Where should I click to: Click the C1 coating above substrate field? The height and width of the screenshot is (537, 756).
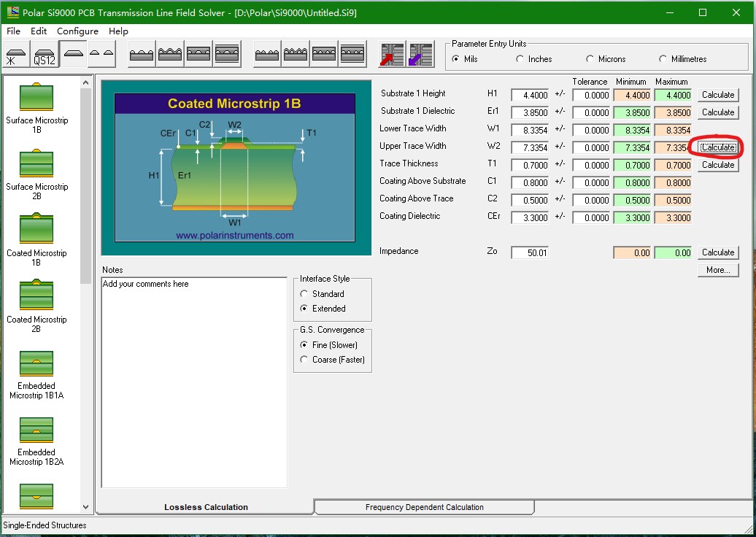coord(530,182)
